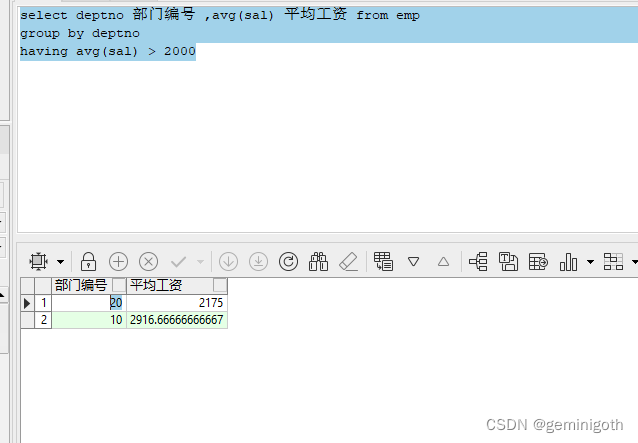The height and width of the screenshot is (443, 638).
Task: Open dropdown arrow beside the checkmark icon
Action: [x=200, y=262]
